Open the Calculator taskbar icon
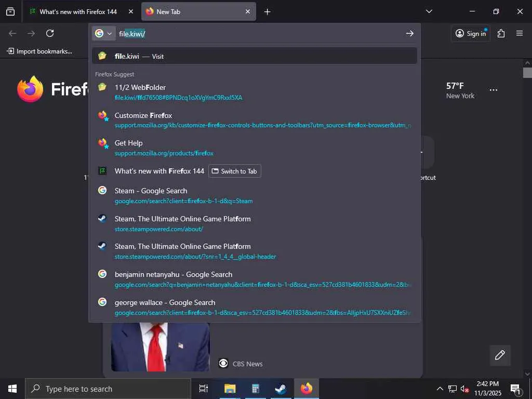This screenshot has width=532, height=399. [x=255, y=389]
